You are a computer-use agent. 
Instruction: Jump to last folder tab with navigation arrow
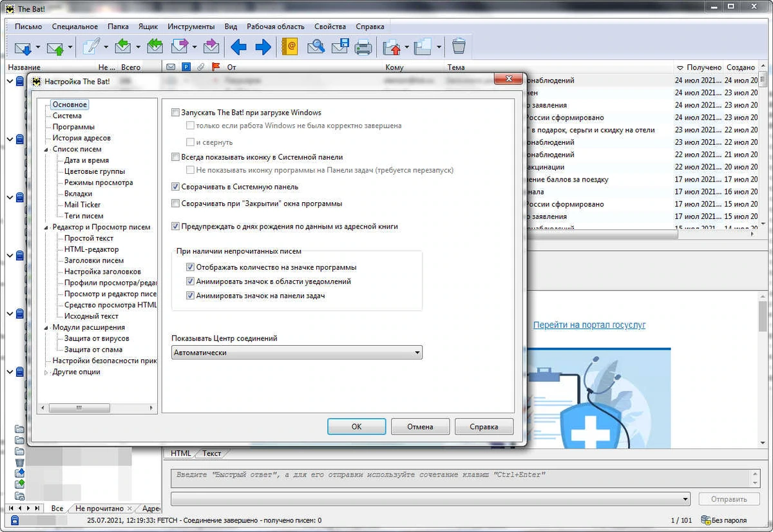click(x=37, y=508)
